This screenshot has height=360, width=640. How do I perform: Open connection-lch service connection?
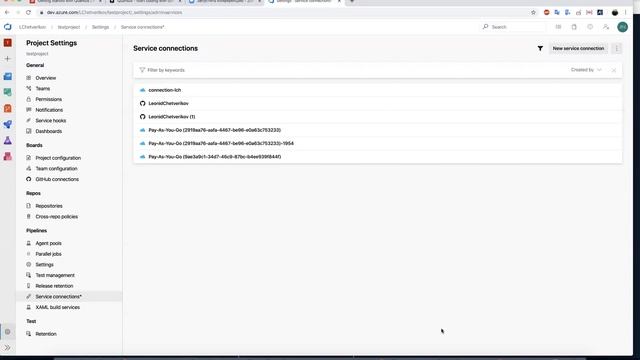[378, 90]
